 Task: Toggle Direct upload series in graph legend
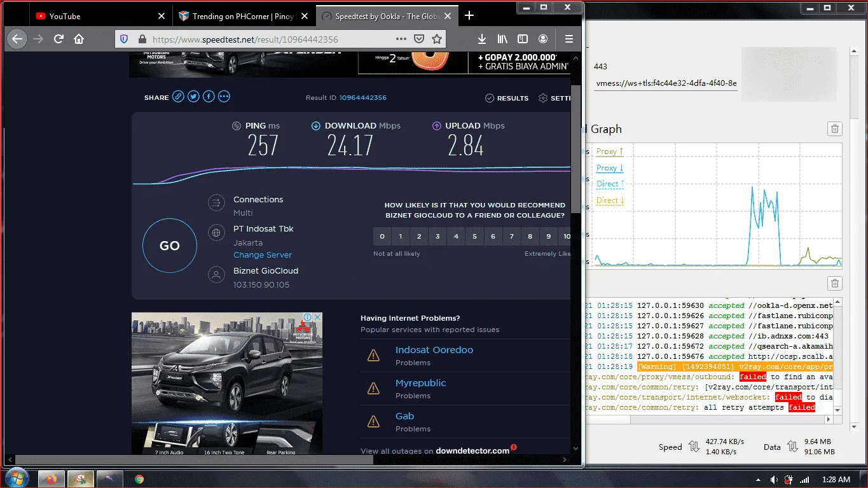click(x=610, y=184)
